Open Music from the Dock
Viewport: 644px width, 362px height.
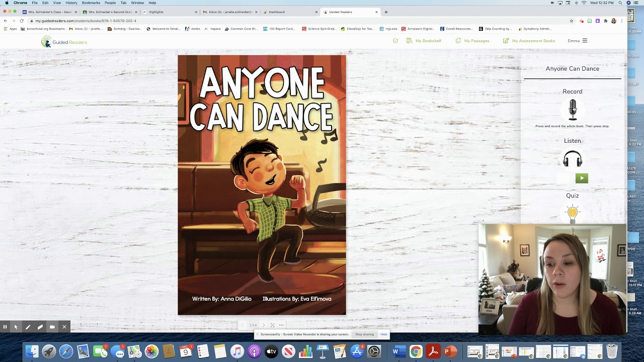point(237,351)
